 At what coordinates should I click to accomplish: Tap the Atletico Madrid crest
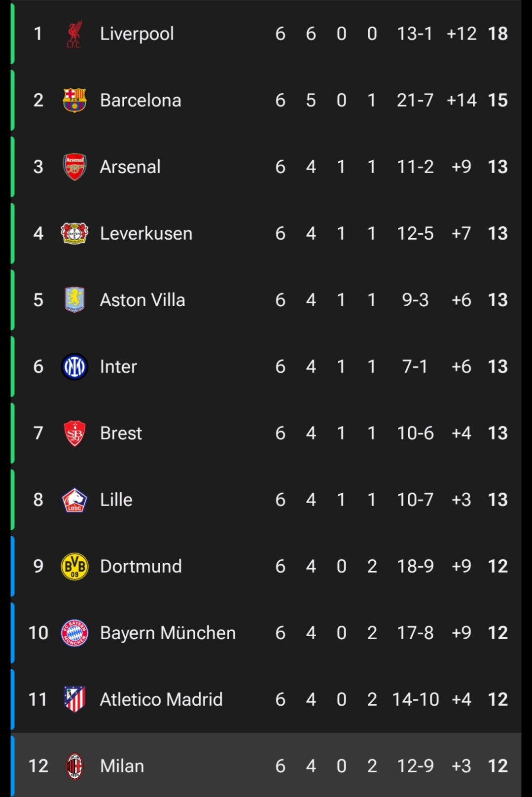(74, 699)
